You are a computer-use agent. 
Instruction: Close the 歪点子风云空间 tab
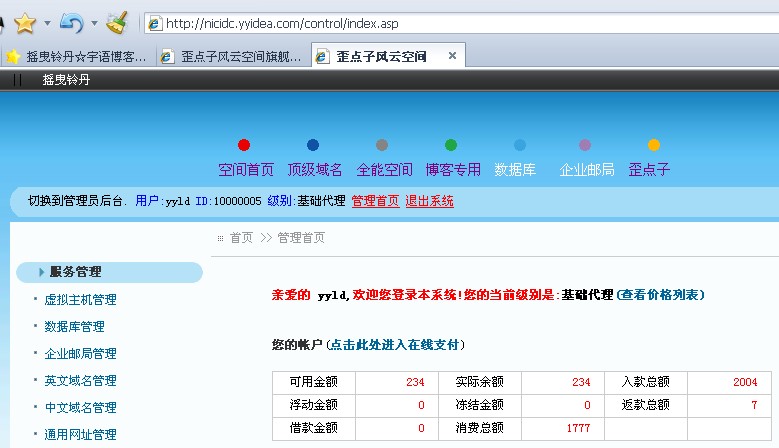pyautogui.click(x=452, y=56)
